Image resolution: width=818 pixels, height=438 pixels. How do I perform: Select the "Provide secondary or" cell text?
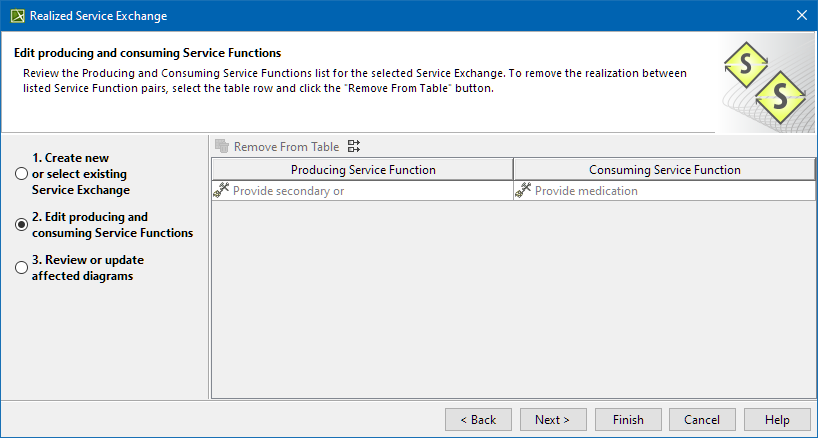coord(289,191)
